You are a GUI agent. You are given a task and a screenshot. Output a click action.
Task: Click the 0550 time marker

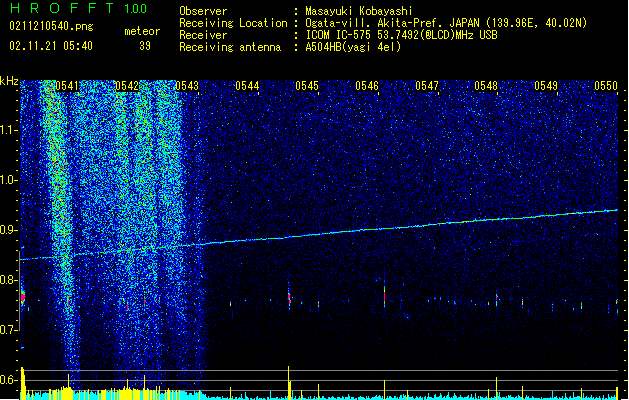point(606,86)
